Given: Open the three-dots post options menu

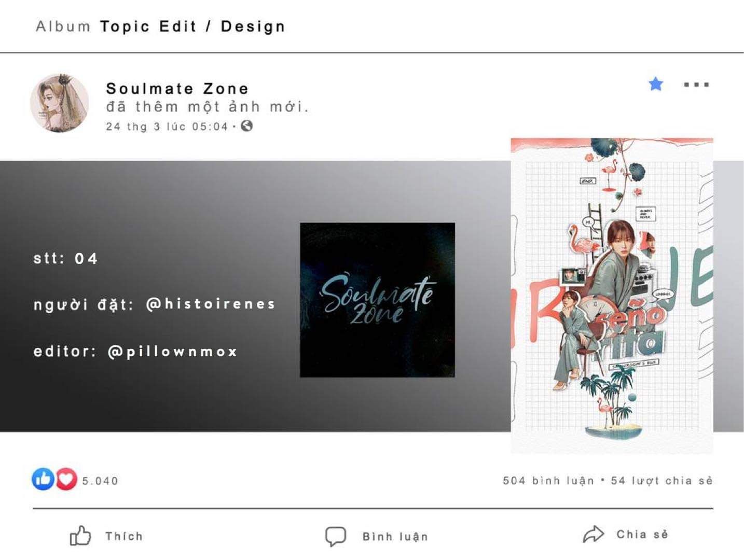Looking at the screenshot, I should (x=696, y=85).
